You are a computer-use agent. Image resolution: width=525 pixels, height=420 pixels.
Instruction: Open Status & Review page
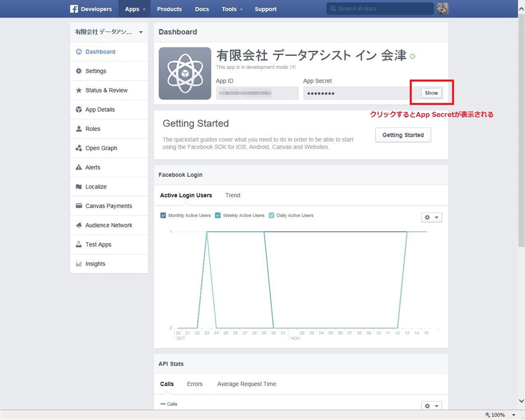tap(109, 90)
